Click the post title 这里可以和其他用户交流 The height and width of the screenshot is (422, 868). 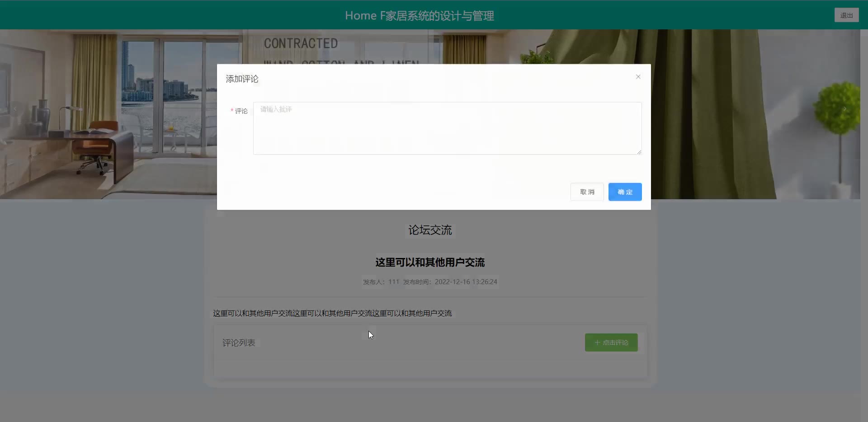click(x=430, y=263)
